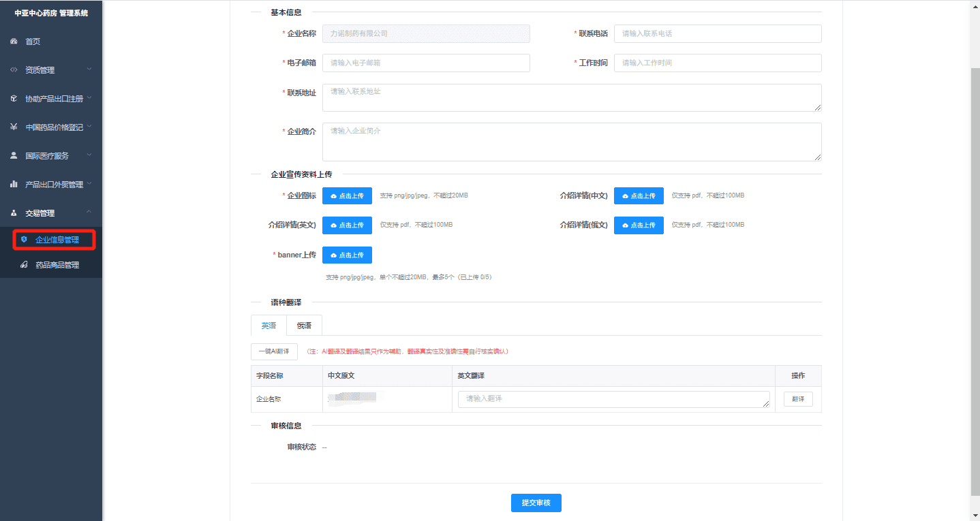The height and width of the screenshot is (521, 980).
Task: Expand the 国际医疗服务 chevron
Action: point(89,155)
